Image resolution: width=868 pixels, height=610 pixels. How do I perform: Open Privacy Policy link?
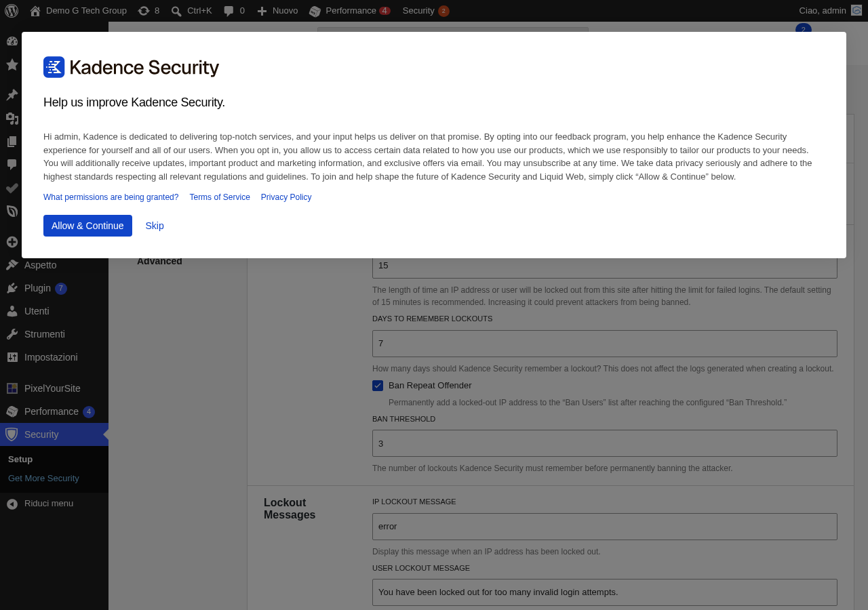pos(286,197)
